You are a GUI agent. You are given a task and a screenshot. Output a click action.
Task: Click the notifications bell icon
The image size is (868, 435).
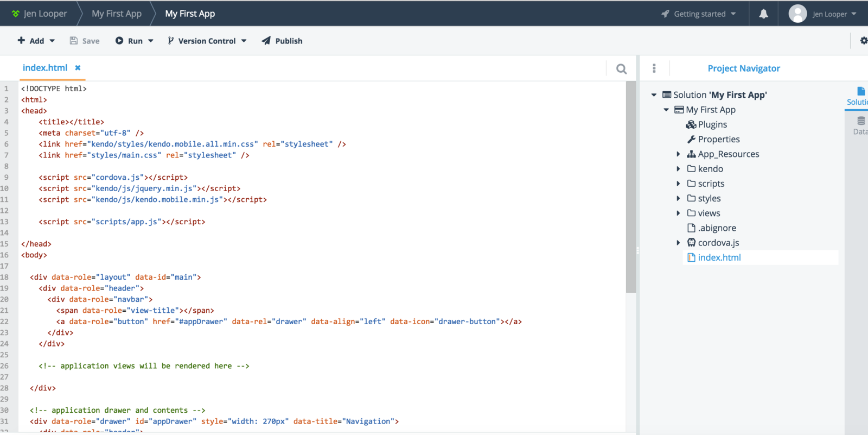(x=763, y=14)
